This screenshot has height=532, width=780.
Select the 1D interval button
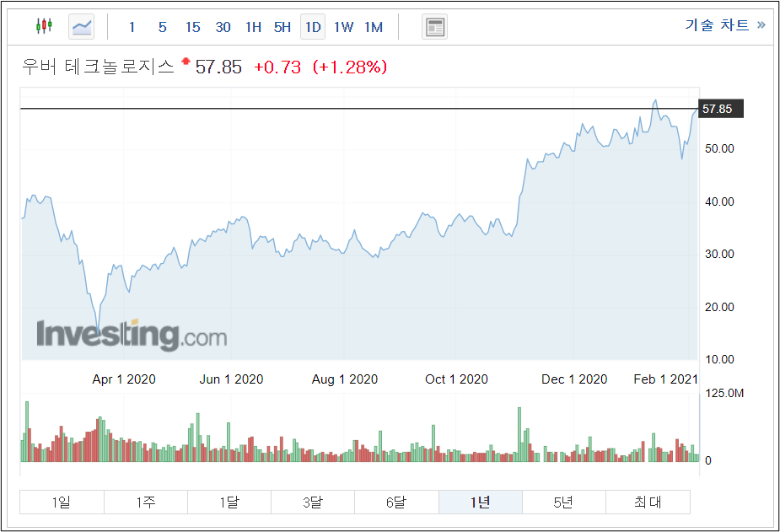pos(313,27)
